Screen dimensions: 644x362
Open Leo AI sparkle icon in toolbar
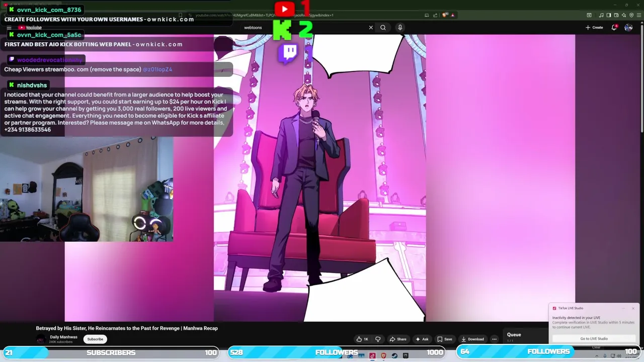pyautogui.click(x=624, y=15)
